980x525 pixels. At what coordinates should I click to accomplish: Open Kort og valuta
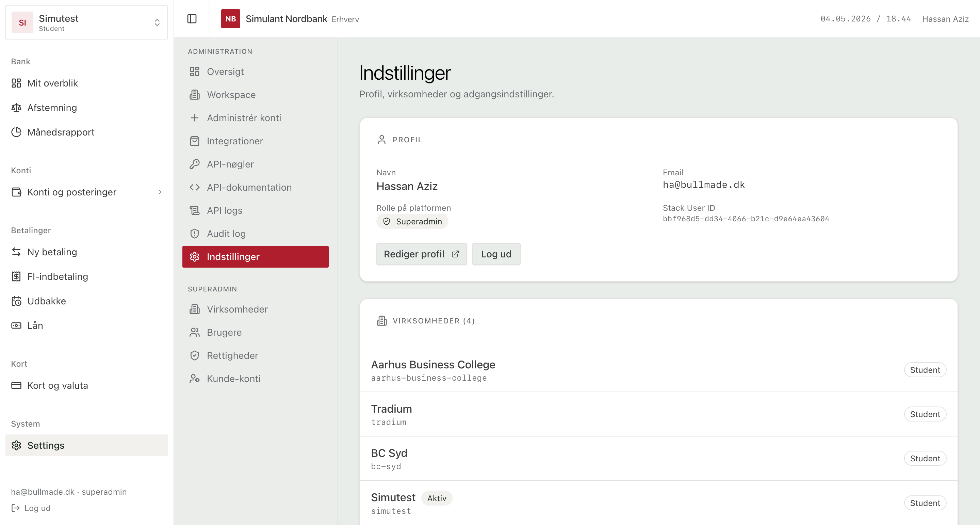tap(87, 385)
